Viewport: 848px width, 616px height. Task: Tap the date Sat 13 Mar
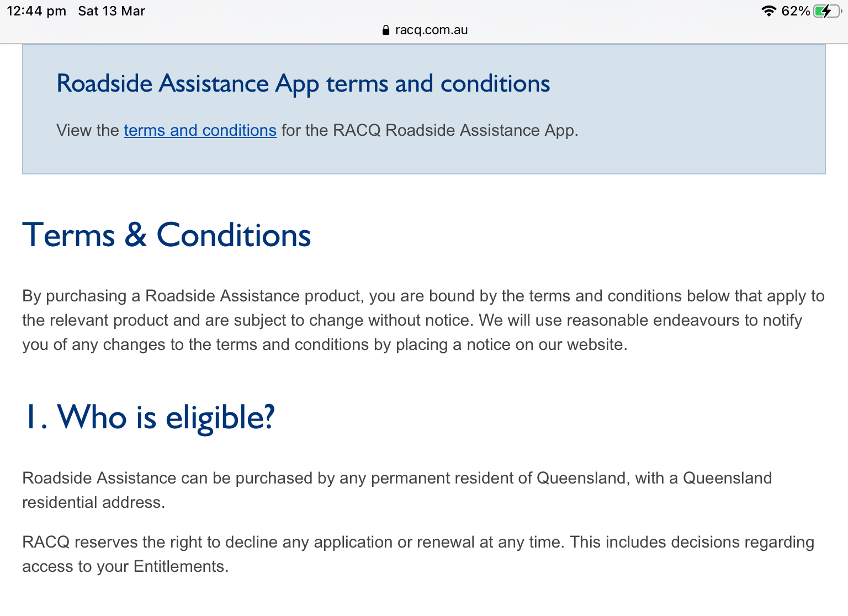click(x=111, y=10)
